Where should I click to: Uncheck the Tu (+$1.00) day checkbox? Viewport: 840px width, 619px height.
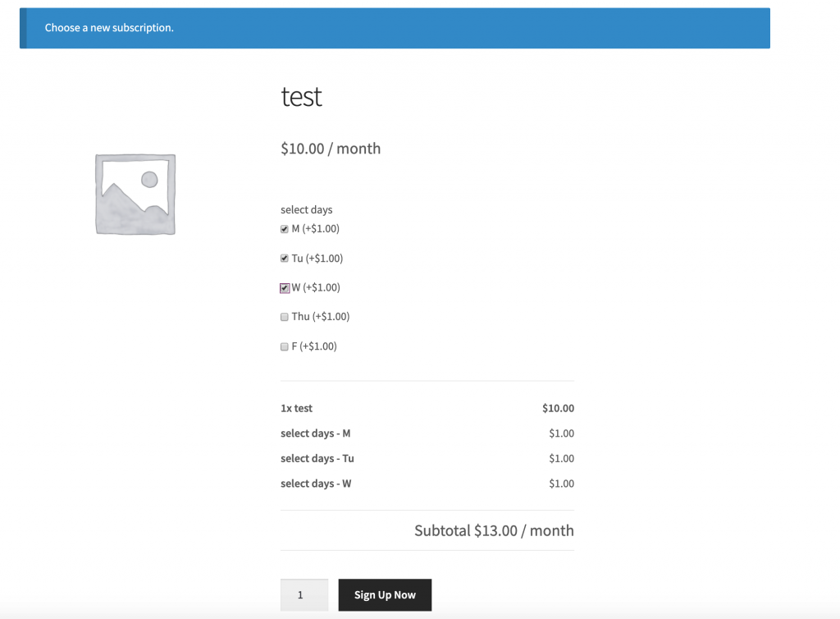point(285,259)
